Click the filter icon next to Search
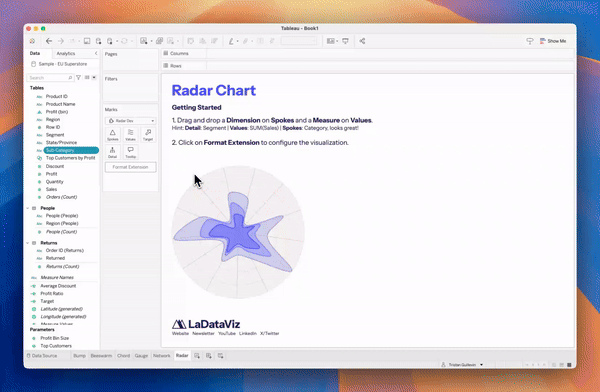 [x=78, y=78]
